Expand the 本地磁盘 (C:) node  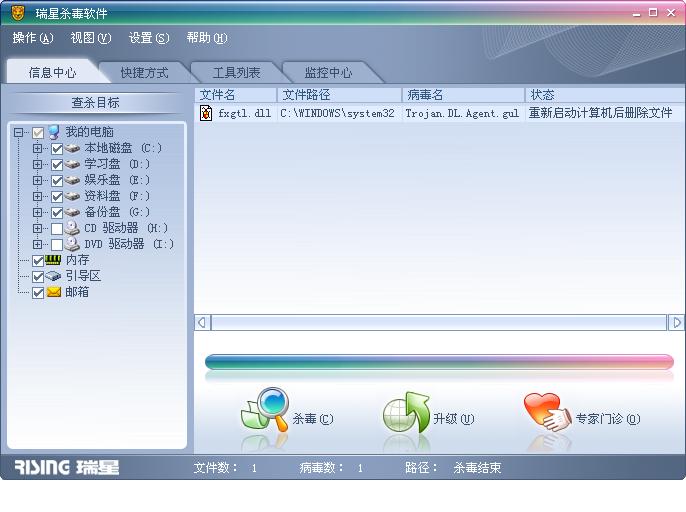[37, 148]
